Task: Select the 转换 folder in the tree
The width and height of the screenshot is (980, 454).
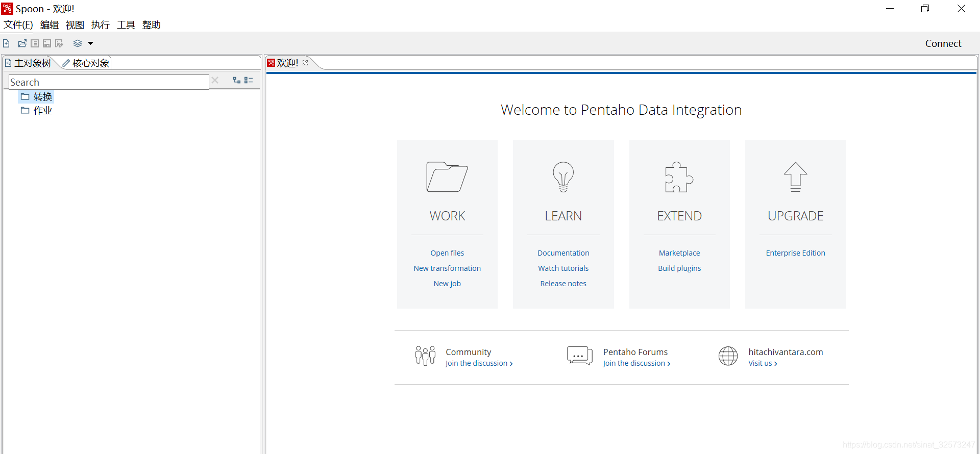Action: (37, 96)
